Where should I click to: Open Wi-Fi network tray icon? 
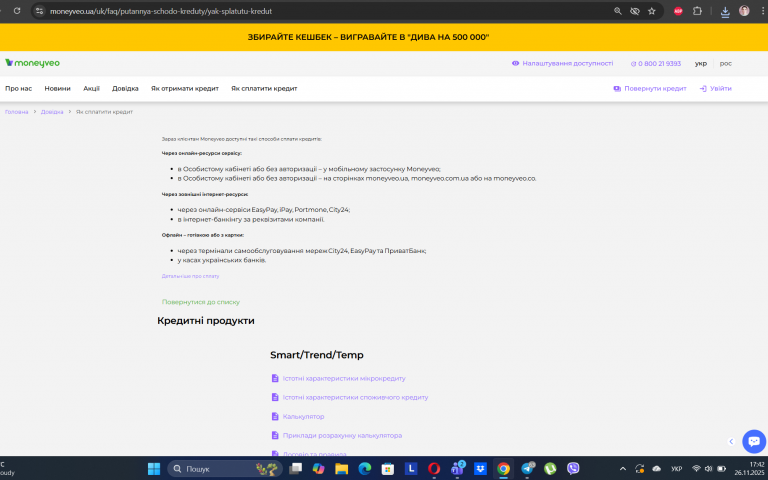696,469
